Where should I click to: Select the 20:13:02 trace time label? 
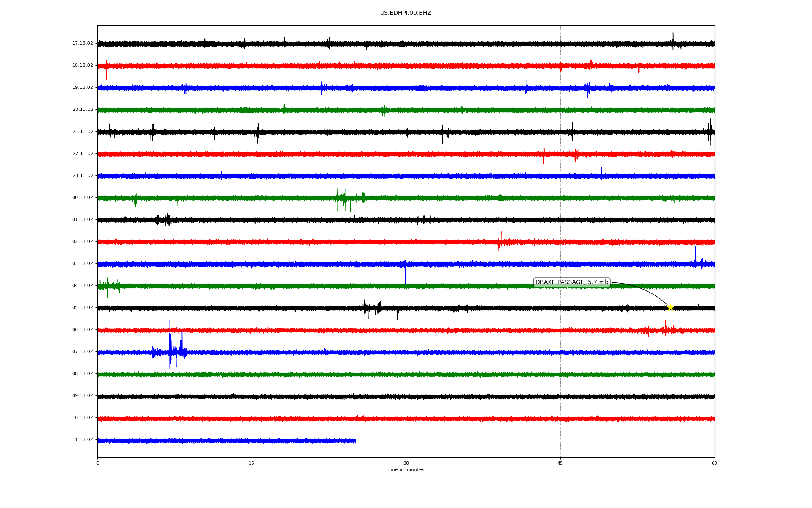[x=82, y=109]
